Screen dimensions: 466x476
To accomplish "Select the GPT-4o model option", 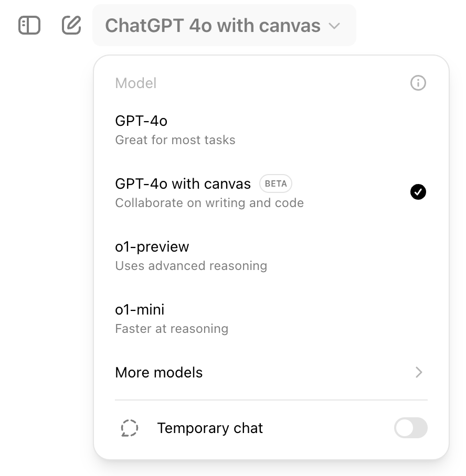I will (141, 121).
